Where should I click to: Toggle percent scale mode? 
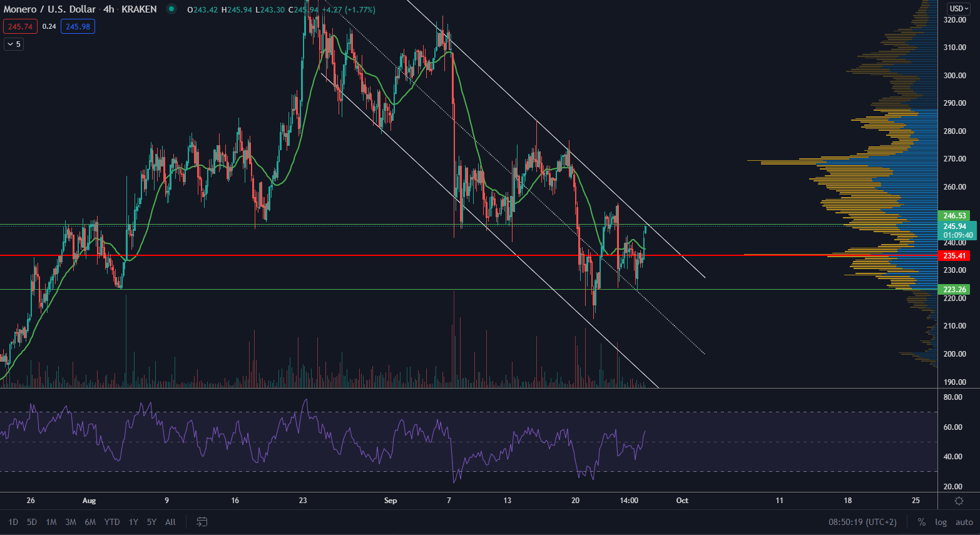(x=922, y=522)
